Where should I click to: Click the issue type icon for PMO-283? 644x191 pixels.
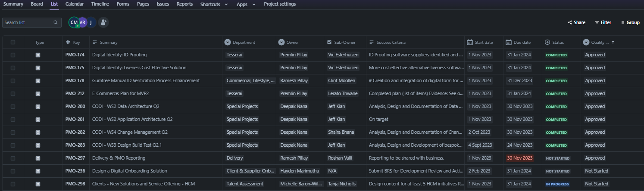point(38,145)
